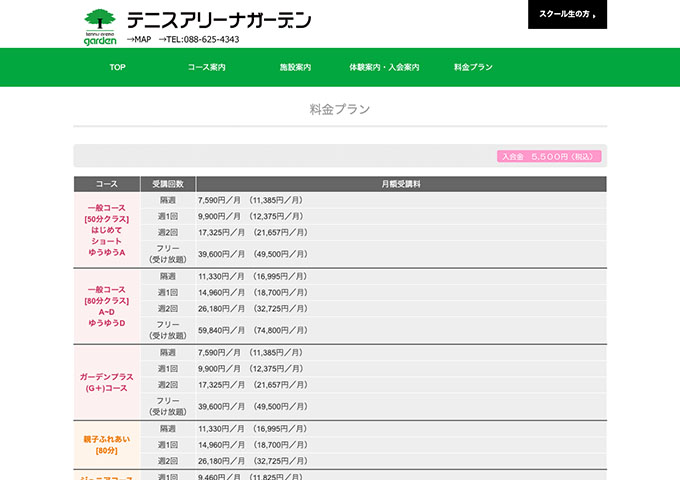Click the TEL:088-625-4343 phone link

[x=199, y=39]
